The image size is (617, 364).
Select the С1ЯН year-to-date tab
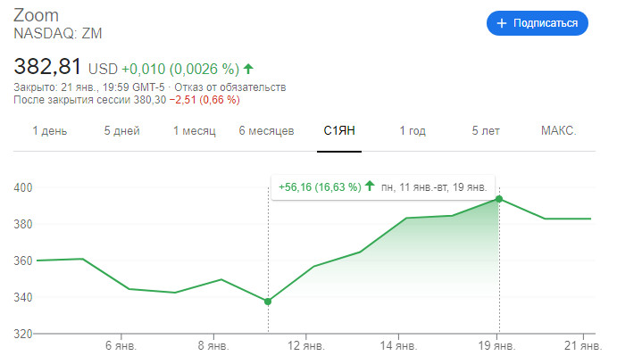(x=339, y=131)
